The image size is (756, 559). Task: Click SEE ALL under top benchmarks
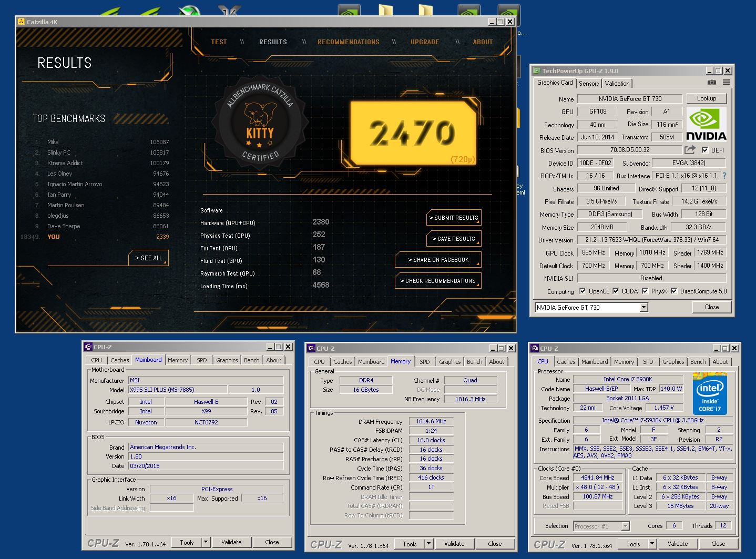click(x=148, y=258)
